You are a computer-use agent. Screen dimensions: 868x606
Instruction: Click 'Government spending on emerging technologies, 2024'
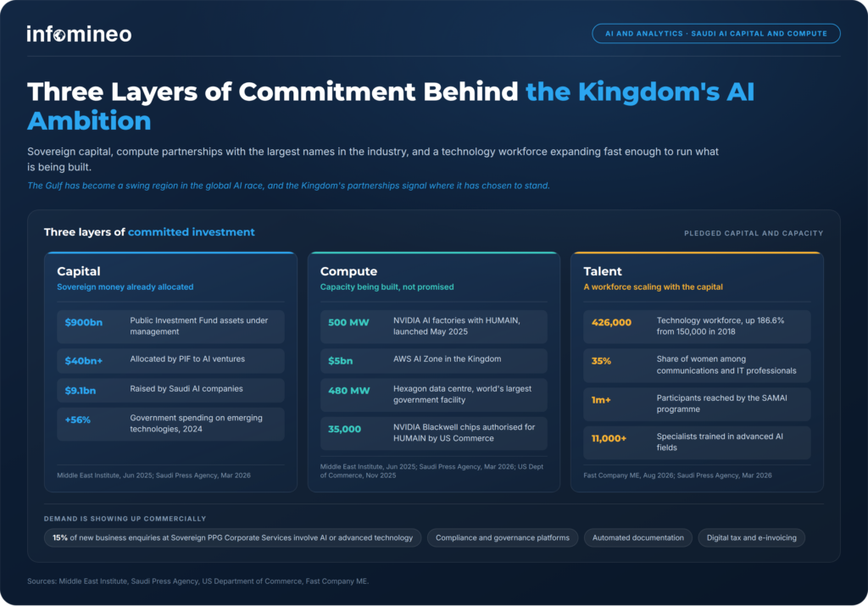coord(196,424)
